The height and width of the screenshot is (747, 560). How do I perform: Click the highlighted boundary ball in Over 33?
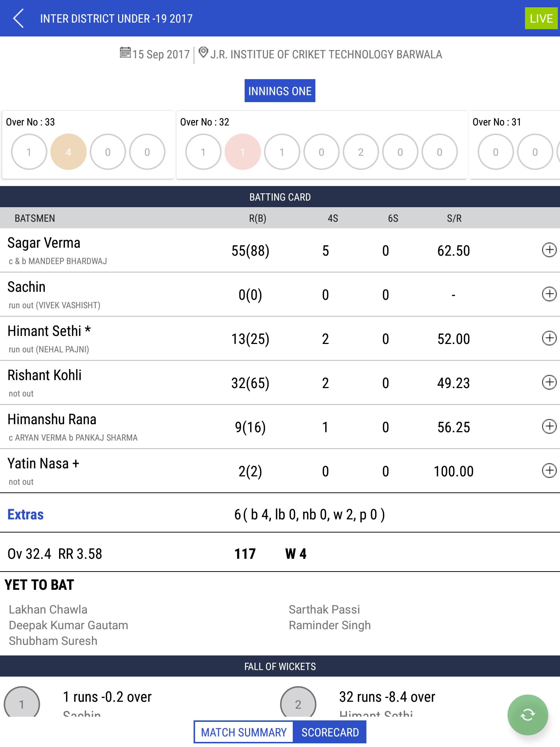tap(68, 152)
